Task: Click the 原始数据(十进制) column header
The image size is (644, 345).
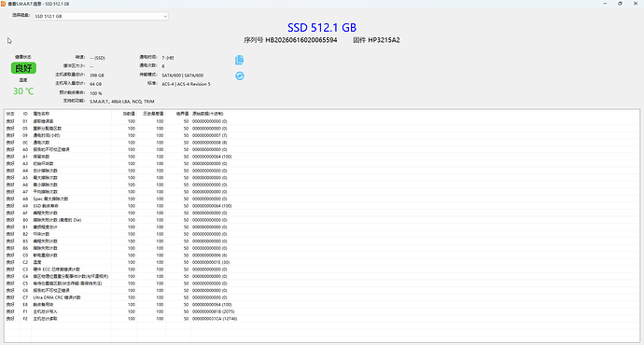Action: [x=208, y=114]
